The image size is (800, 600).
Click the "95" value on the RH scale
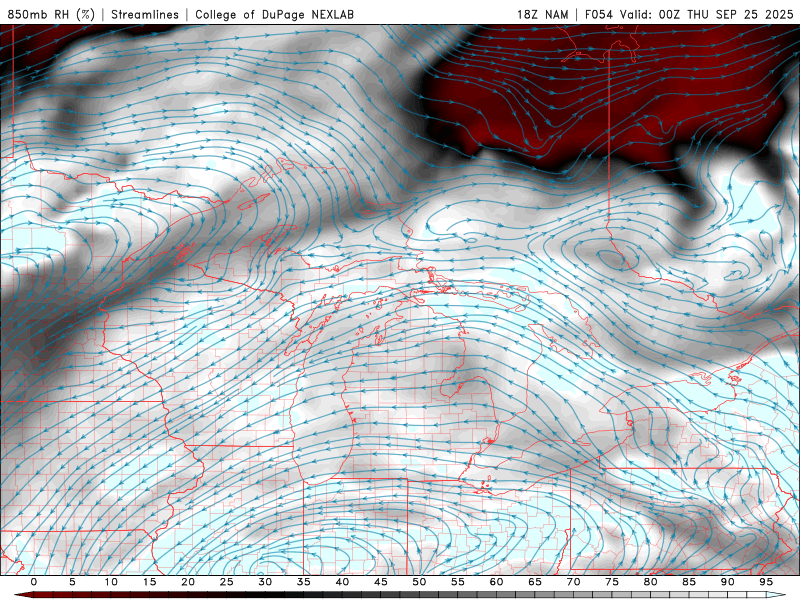tap(765, 582)
